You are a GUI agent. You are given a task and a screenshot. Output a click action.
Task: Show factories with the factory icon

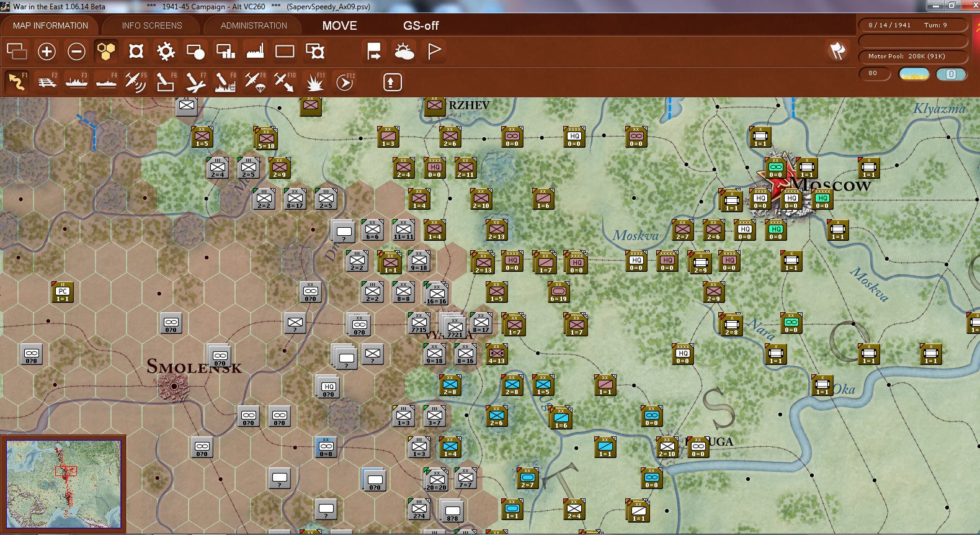point(255,51)
